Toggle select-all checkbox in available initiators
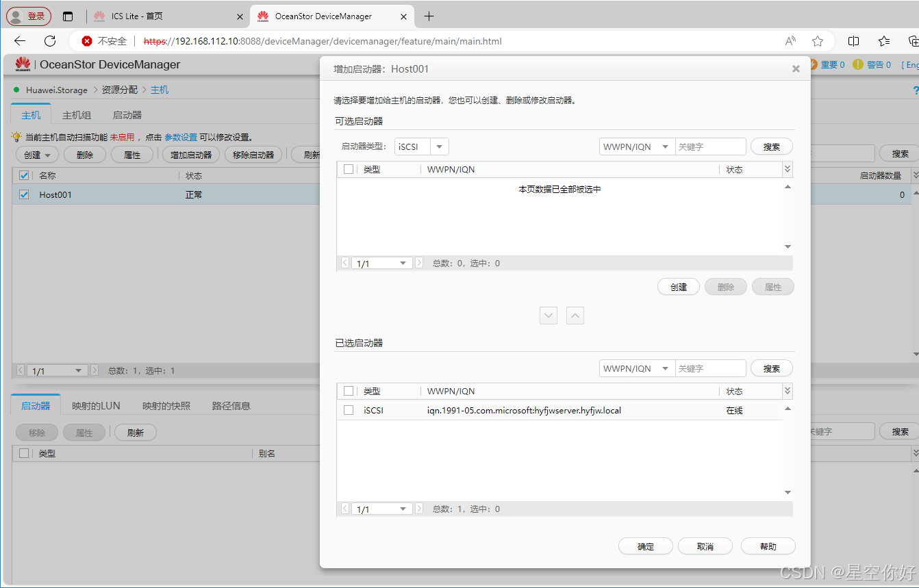Viewport: 919px width, 588px height. click(x=349, y=169)
